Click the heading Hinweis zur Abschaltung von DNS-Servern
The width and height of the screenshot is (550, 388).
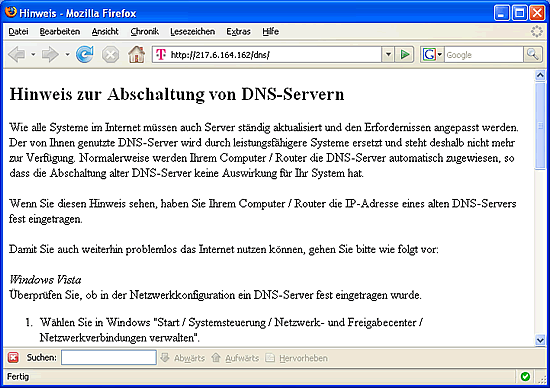177,94
